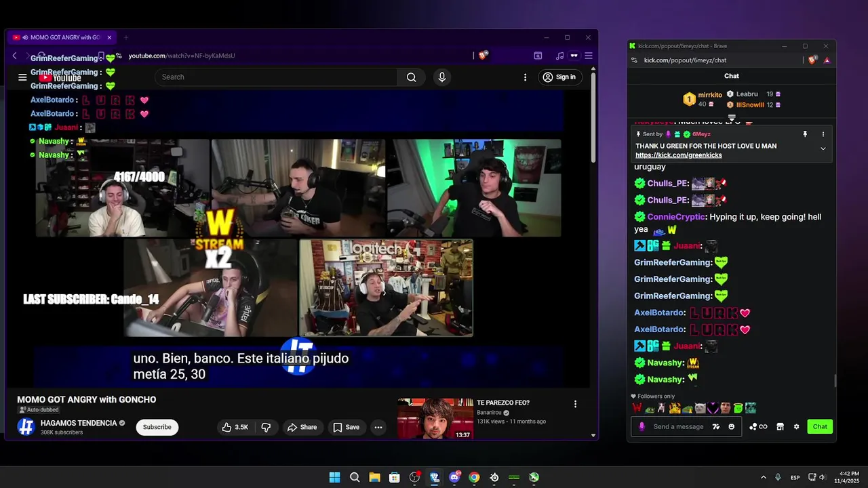Open media playlist music note icon
Screen dimensions: 868x488
tap(559, 56)
